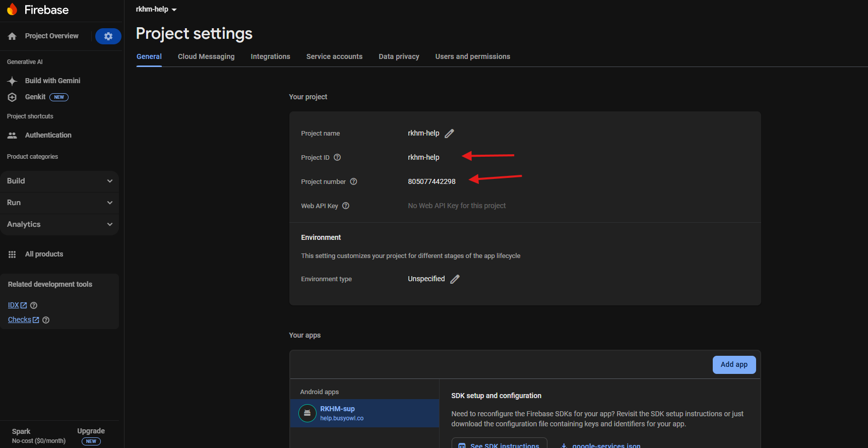Click the "Android apps" list label
The width and height of the screenshot is (868, 448).
[x=320, y=392]
